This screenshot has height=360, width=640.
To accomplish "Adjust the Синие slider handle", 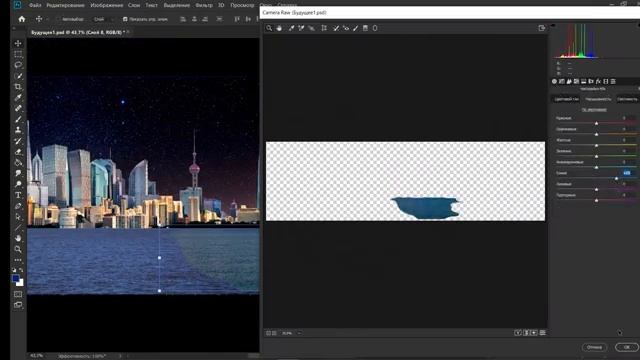I will pos(616,178).
